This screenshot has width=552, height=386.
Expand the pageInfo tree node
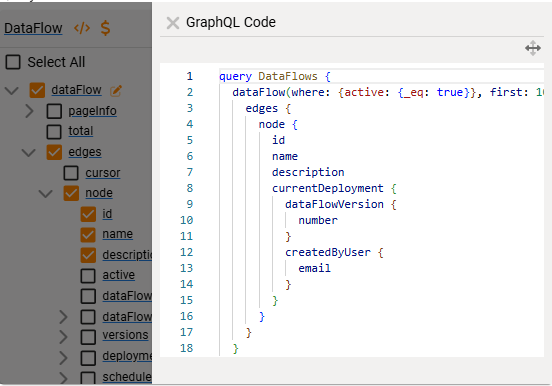(x=30, y=111)
